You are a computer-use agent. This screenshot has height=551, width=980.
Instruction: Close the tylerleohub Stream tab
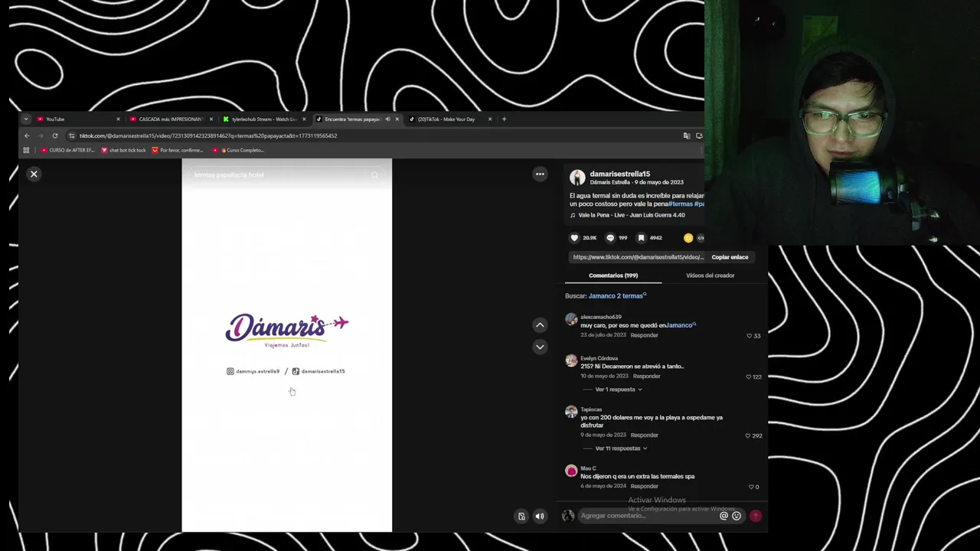pos(304,119)
